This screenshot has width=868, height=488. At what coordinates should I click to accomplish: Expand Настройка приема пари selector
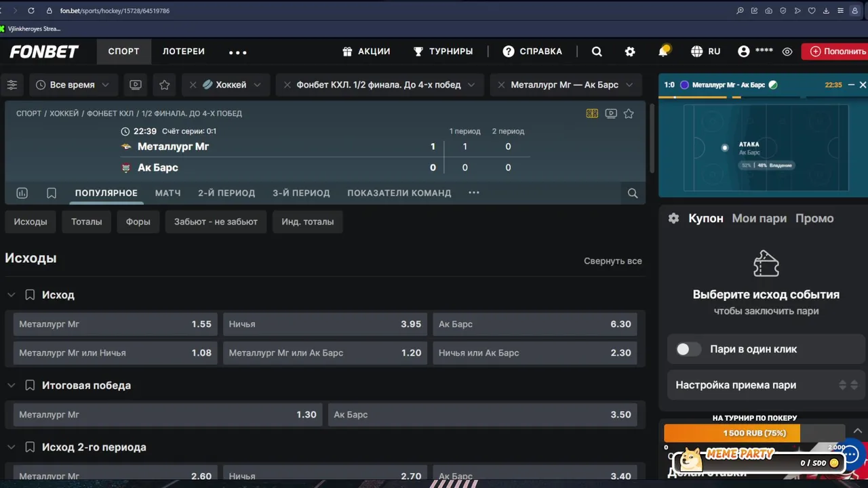[x=766, y=385]
